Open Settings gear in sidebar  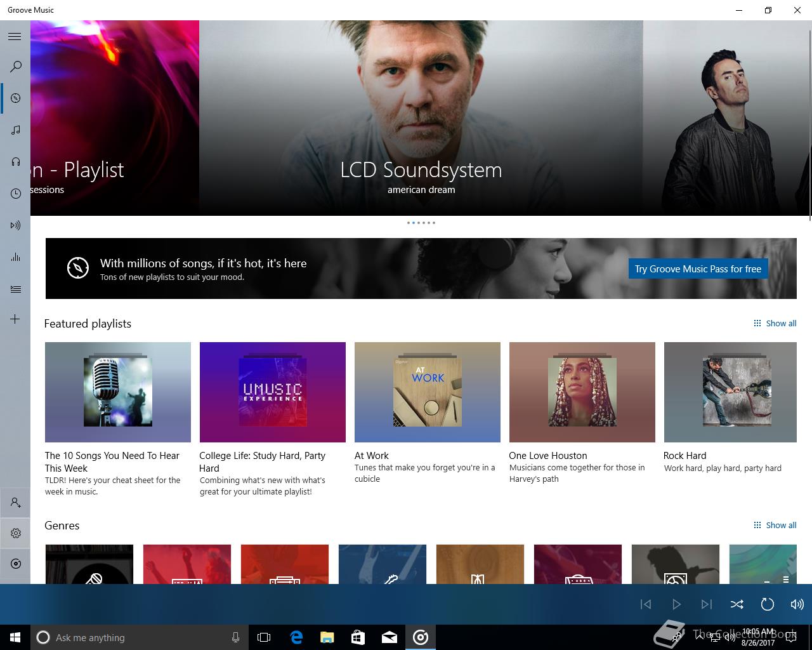pyautogui.click(x=16, y=533)
